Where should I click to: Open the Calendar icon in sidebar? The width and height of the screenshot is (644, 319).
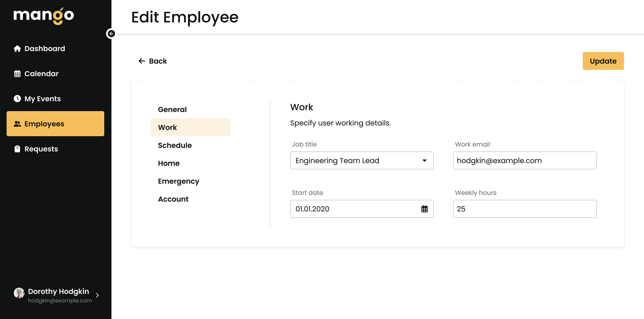(x=17, y=74)
